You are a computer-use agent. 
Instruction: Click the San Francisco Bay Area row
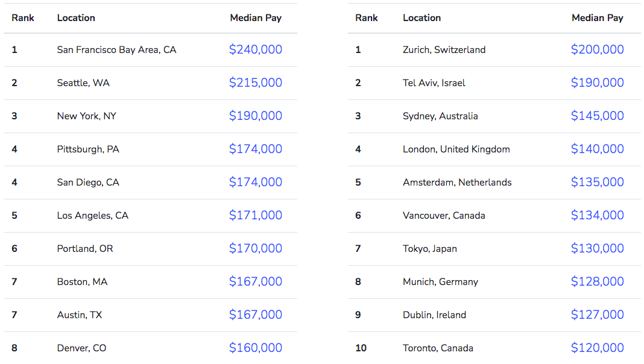[x=116, y=50]
